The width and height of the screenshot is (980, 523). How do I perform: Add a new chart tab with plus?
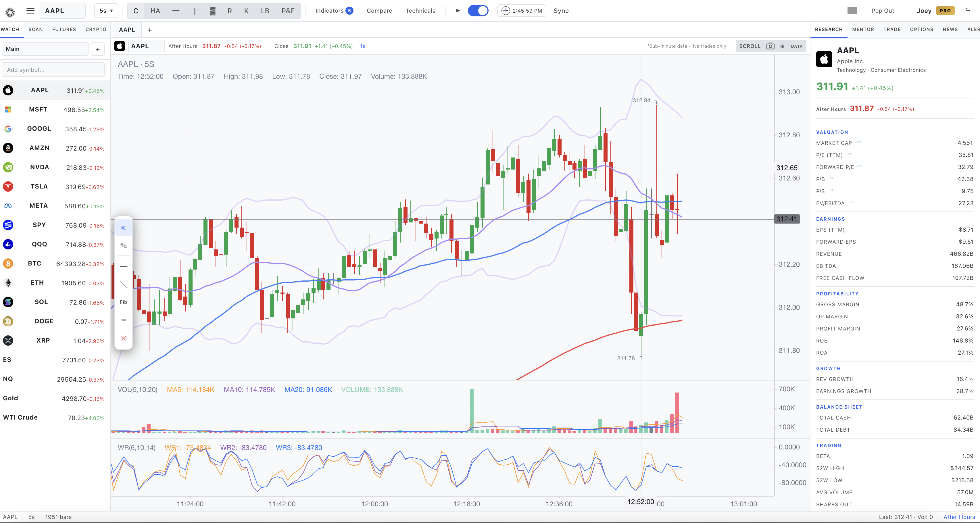pos(149,30)
